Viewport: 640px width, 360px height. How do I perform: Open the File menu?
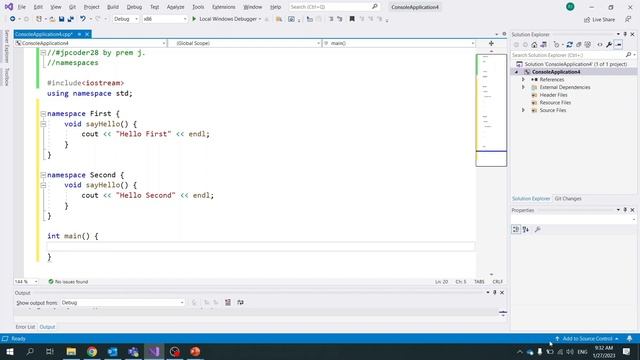pyautogui.click(x=22, y=7)
